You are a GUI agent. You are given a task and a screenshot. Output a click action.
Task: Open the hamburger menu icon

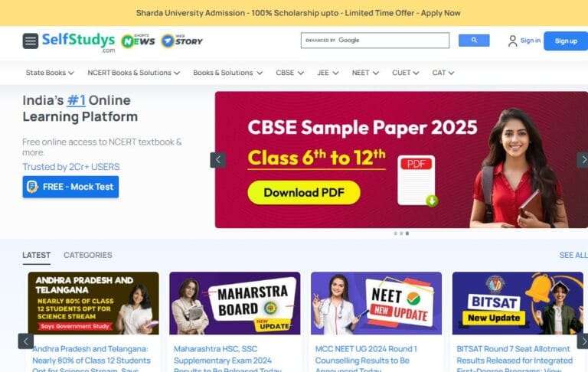(x=31, y=41)
